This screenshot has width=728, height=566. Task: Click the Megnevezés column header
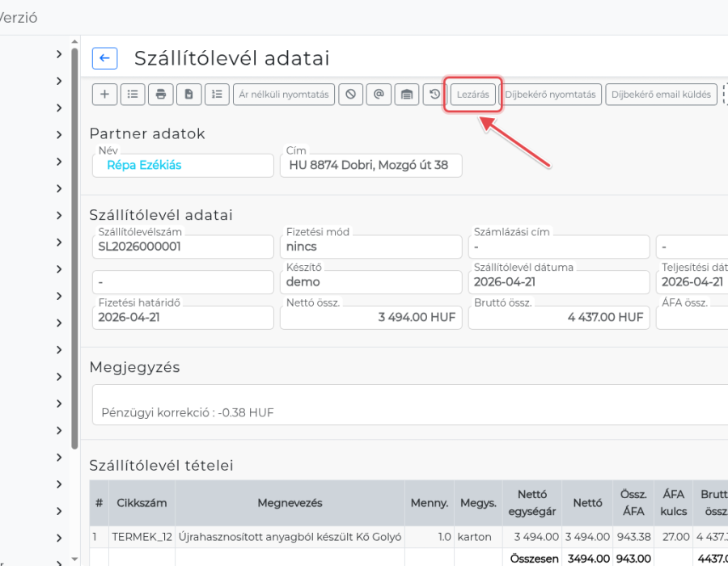point(290,503)
